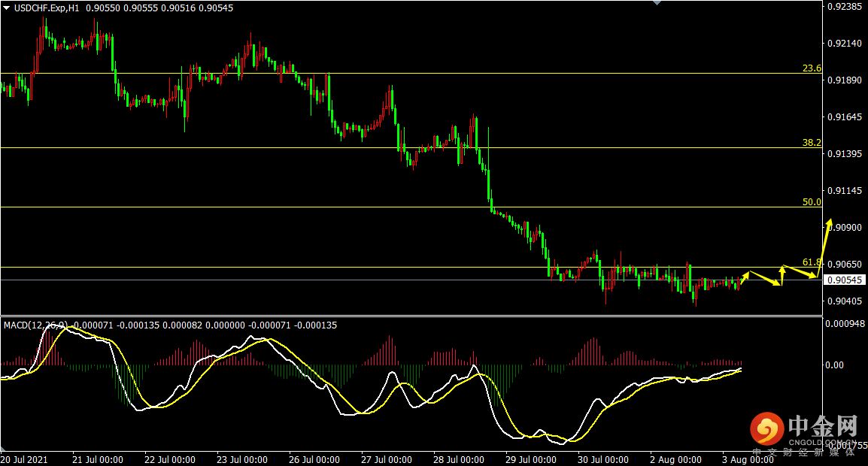Select the 38.2 Fibonacci level label
Viewport: 868px width, 466px height.
[812, 143]
